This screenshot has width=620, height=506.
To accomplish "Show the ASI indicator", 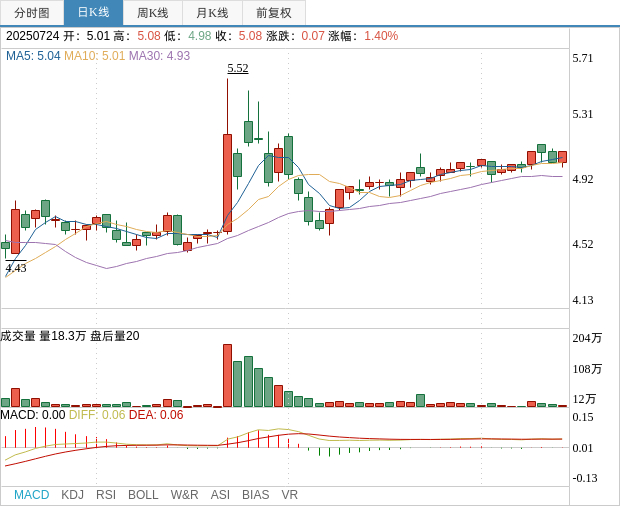I will click(x=220, y=495).
